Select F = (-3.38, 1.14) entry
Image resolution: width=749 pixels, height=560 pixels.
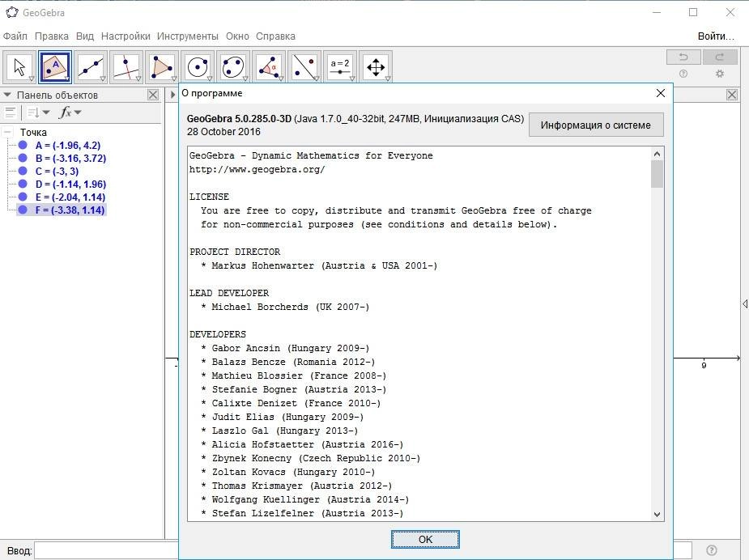70,210
